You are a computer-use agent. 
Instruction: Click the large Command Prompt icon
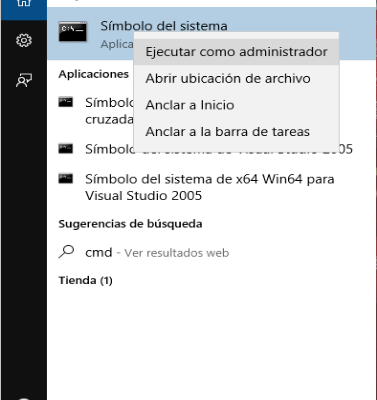click(x=73, y=32)
